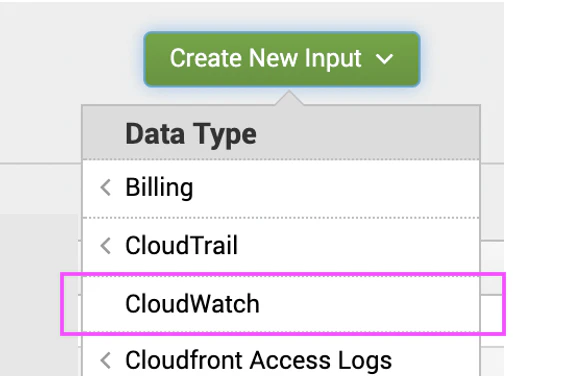Click the empty right side of the Billing row
The height and width of the screenshot is (376, 586).
(336, 188)
